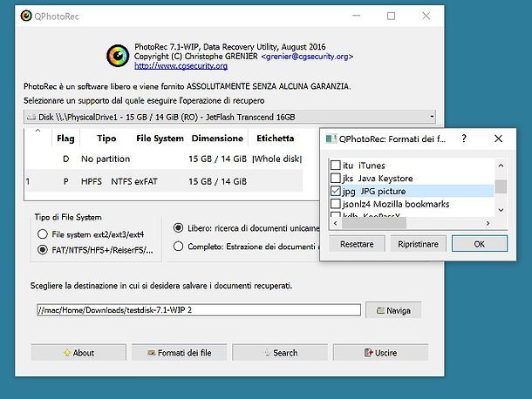Click the Resettare button

click(x=357, y=244)
